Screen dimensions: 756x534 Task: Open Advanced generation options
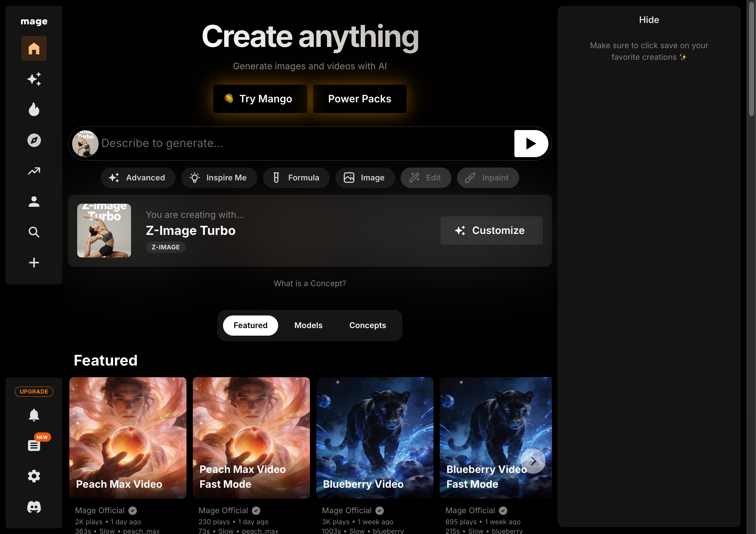click(138, 178)
